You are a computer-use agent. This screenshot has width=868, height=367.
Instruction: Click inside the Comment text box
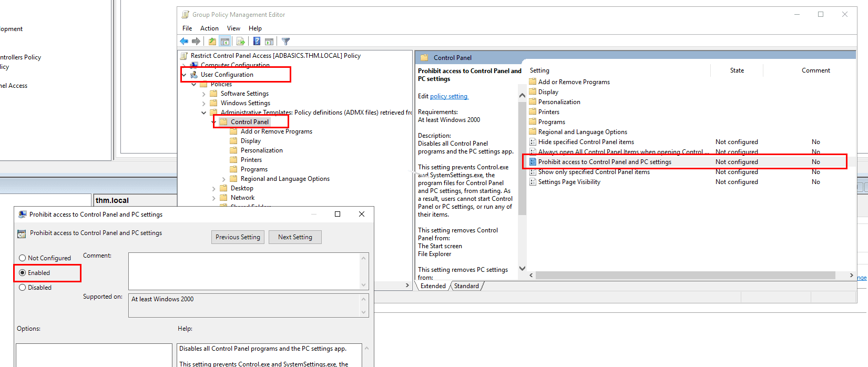[x=244, y=271]
